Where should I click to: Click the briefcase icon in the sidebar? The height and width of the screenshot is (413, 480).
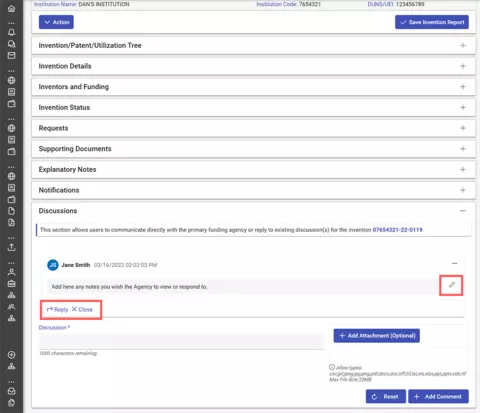click(11, 284)
